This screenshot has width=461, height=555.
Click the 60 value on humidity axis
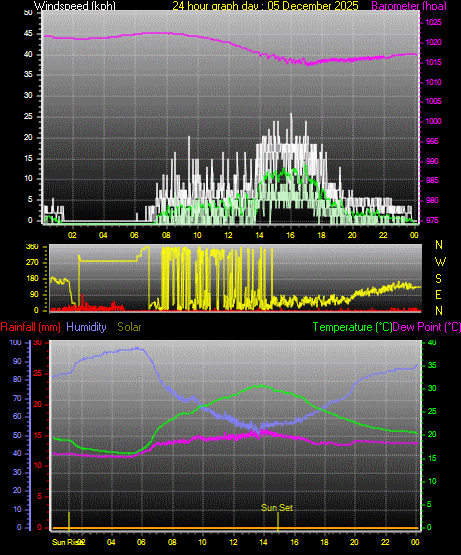click(x=17, y=417)
